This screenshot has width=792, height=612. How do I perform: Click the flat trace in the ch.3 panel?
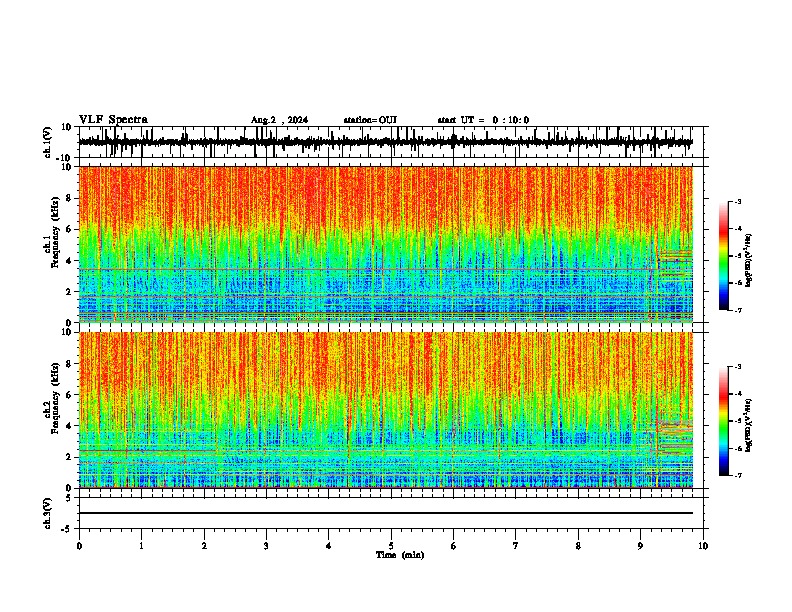point(386,513)
